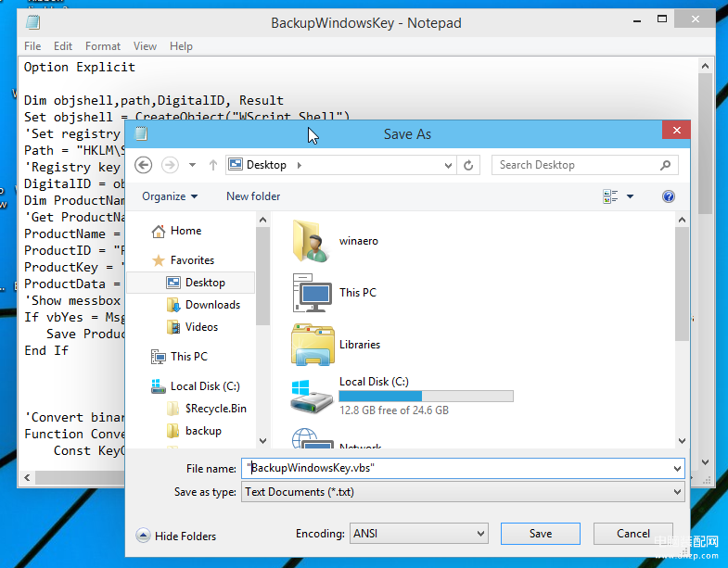728x568 pixels.
Task: Create a New folder
Action: coord(253,196)
